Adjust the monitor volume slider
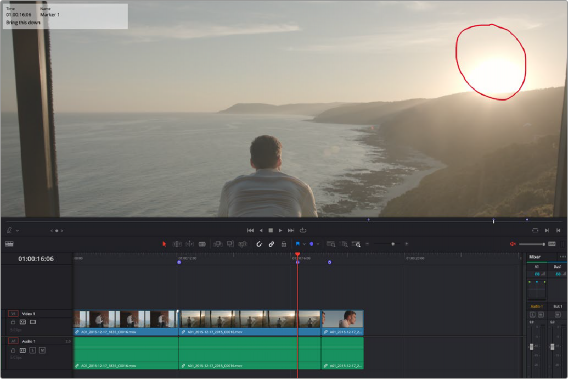568x379 pixels. [532, 244]
